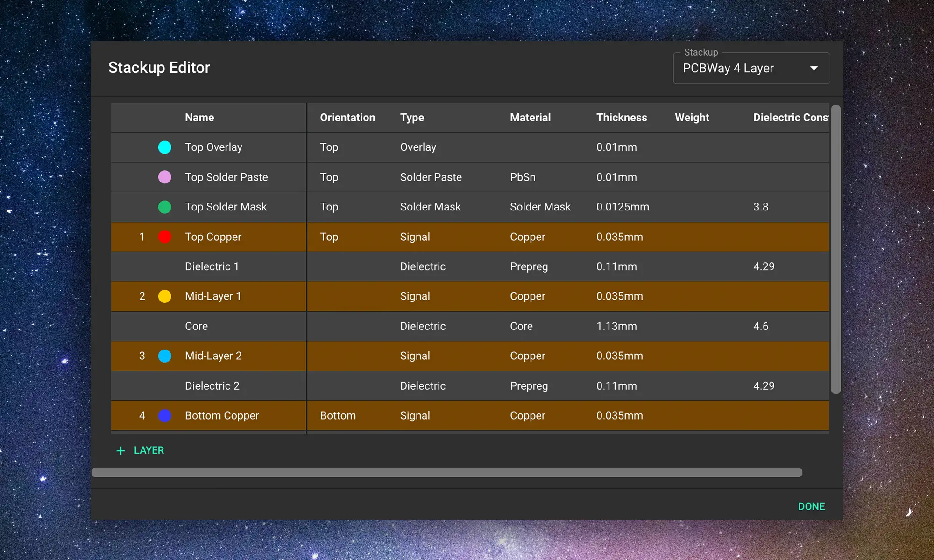
Task: Click the Top Solder Mask green color dot
Action: (x=164, y=207)
